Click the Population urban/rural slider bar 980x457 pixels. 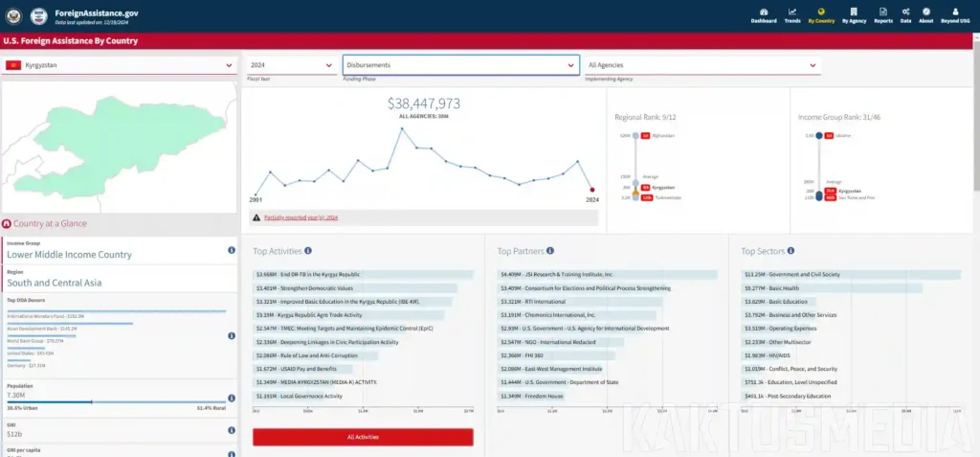coord(116,401)
